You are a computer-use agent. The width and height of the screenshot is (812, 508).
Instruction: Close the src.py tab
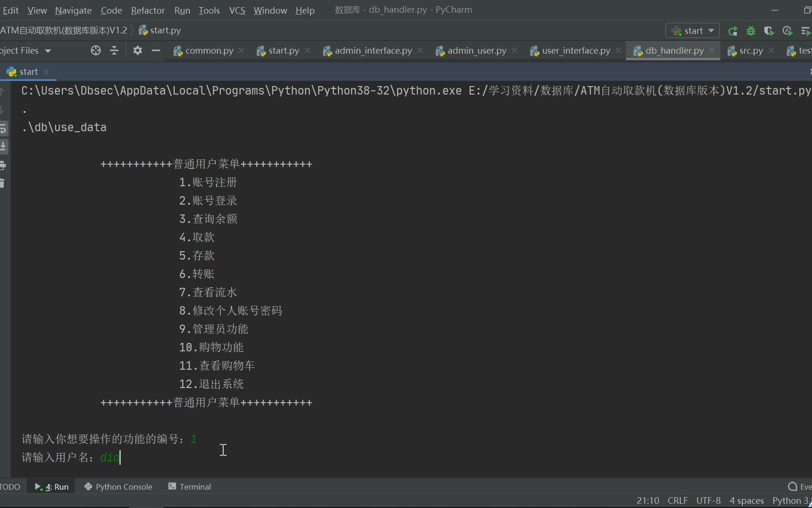771,50
